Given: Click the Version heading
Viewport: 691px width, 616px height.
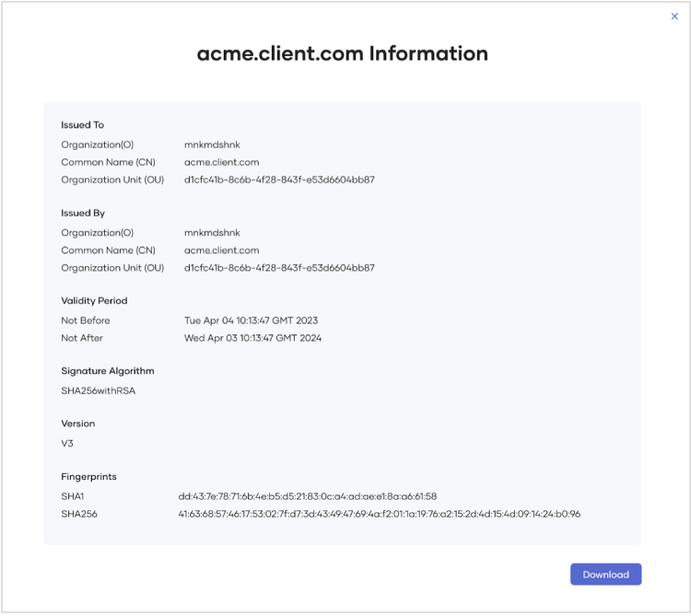Looking at the screenshot, I should pyautogui.click(x=78, y=424).
